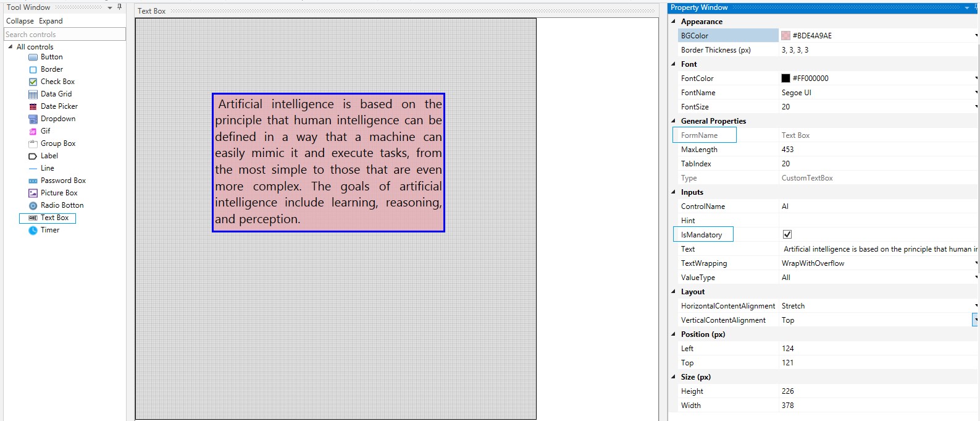This screenshot has width=980, height=421.
Task: Click the Search controls input field
Action: 64,35
